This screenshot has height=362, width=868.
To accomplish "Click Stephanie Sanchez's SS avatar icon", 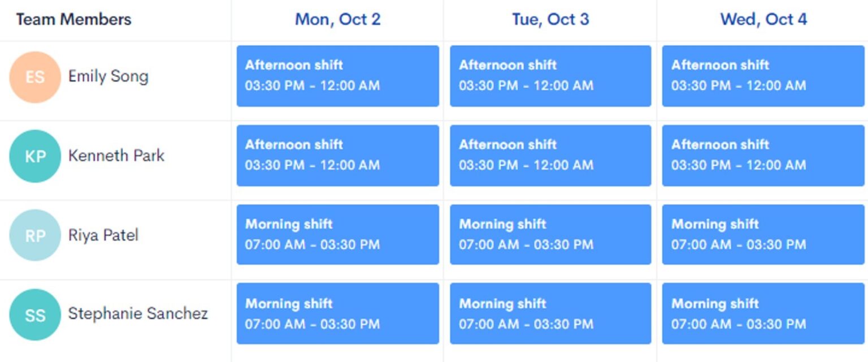I will coord(35,314).
